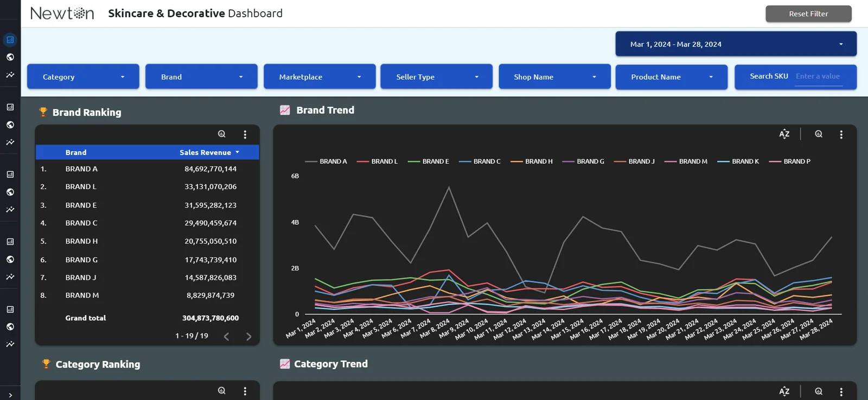Screen dimensions: 868x400
Task: Click the A-Z sort icon in Brand Trend
Action: point(784,134)
